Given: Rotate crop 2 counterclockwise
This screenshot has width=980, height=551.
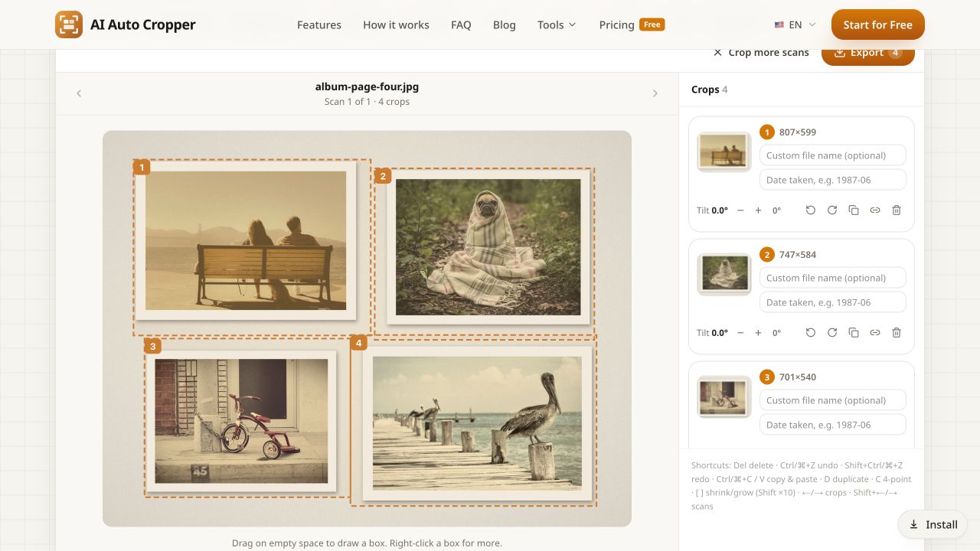Looking at the screenshot, I should (x=811, y=333).
